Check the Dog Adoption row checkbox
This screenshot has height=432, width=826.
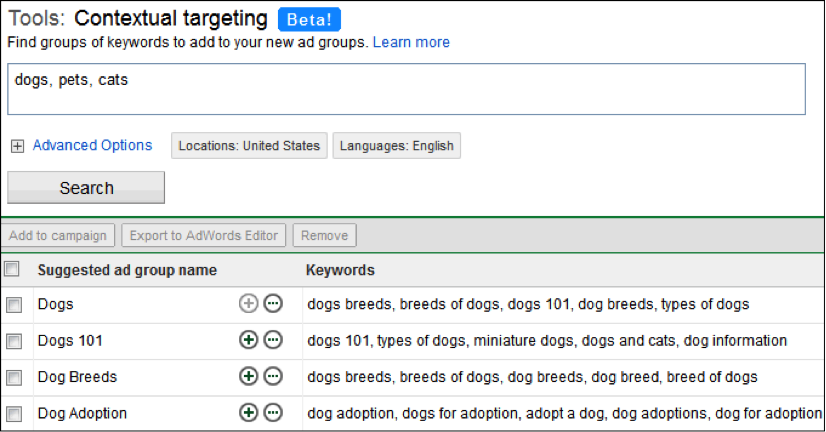pos(14,414)
